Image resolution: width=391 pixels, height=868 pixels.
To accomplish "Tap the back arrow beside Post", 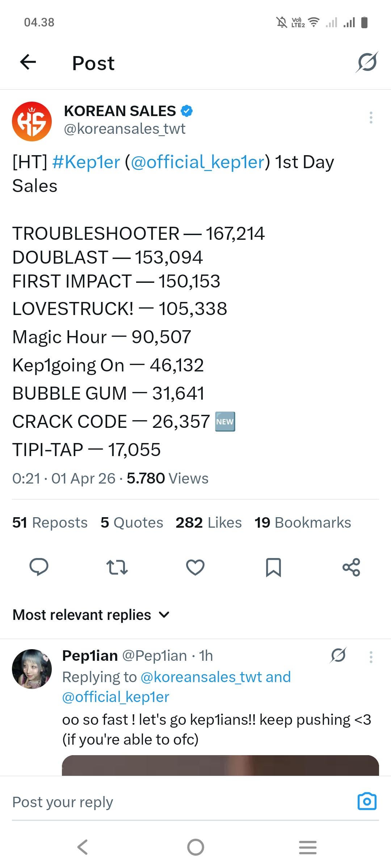I will click(x=28, y=62).
